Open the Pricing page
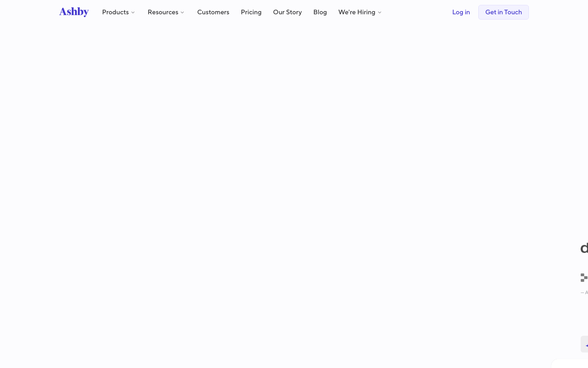 pos(251,12)
